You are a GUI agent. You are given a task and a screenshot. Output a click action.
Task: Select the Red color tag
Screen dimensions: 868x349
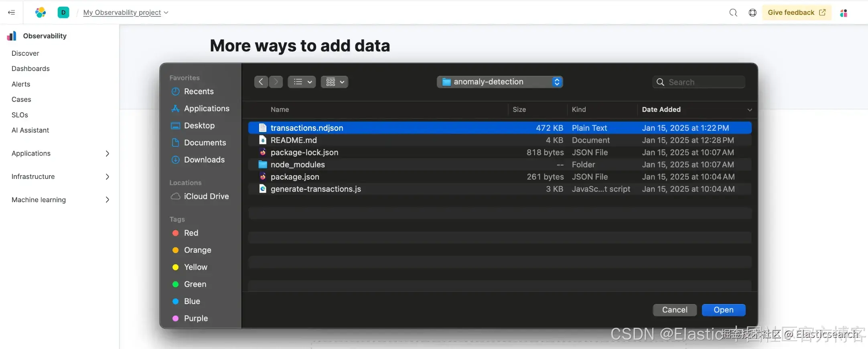pos(191,233)
